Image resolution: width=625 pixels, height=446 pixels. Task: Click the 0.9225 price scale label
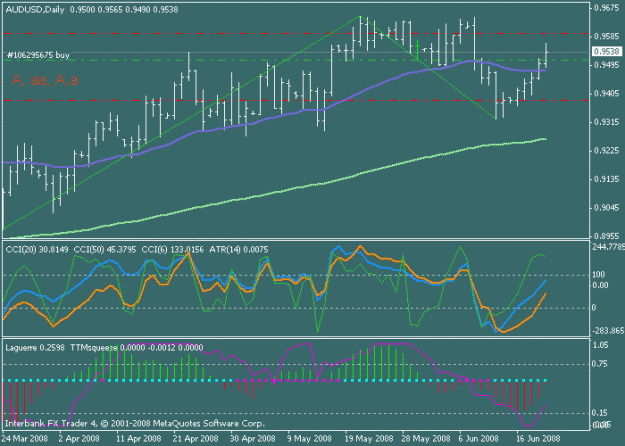pyautogui.click(x=607, y=151)
